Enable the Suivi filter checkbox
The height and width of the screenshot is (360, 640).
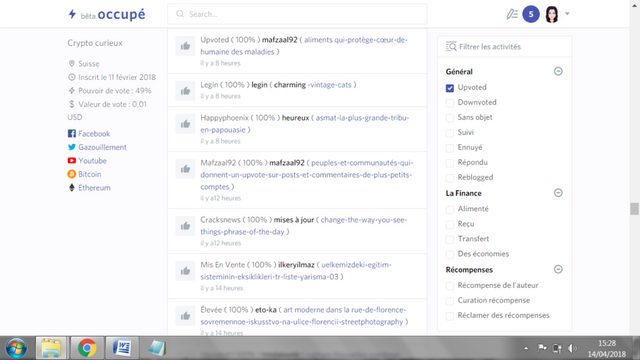pos(450,133)
